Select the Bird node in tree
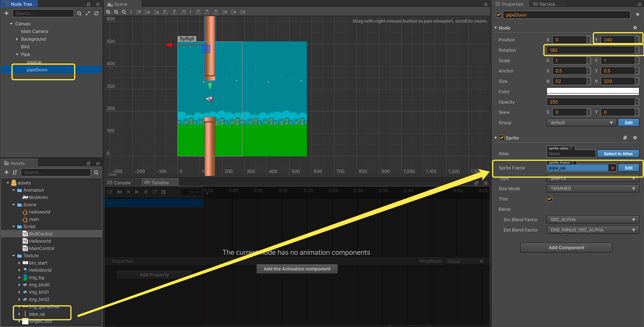 click(x=25, y=47)
